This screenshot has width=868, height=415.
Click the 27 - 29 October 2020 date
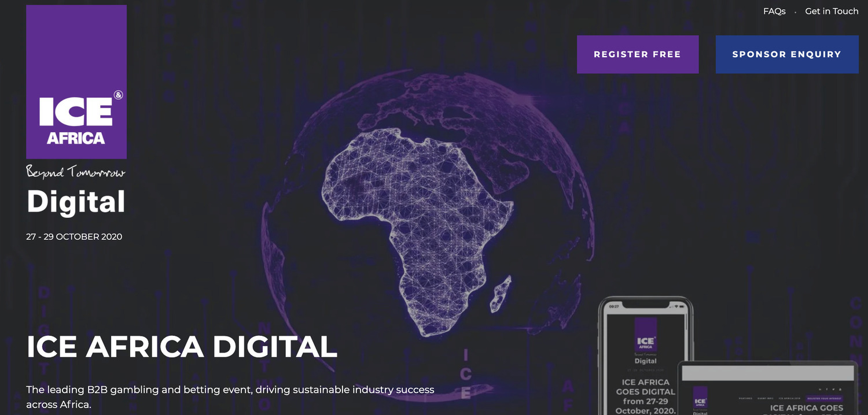pyautogui.click(x=74, y=236)
